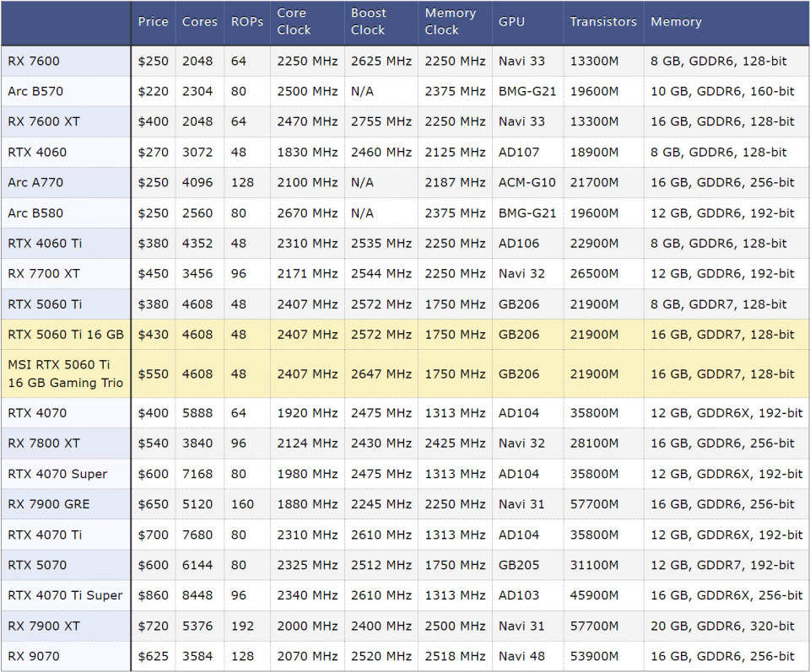This screenshot has width=810, height=672.
Task: Click the $220 price of Arc B570
Action: coord(153,91)
